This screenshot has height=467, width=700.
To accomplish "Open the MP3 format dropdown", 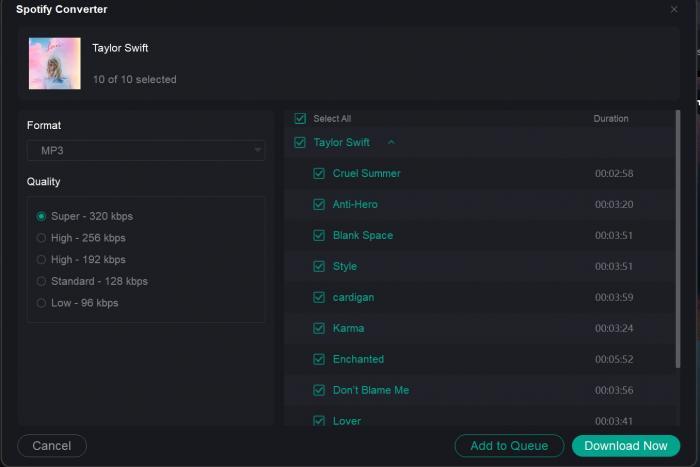I will pyautogui.click(x=146, y=151).
